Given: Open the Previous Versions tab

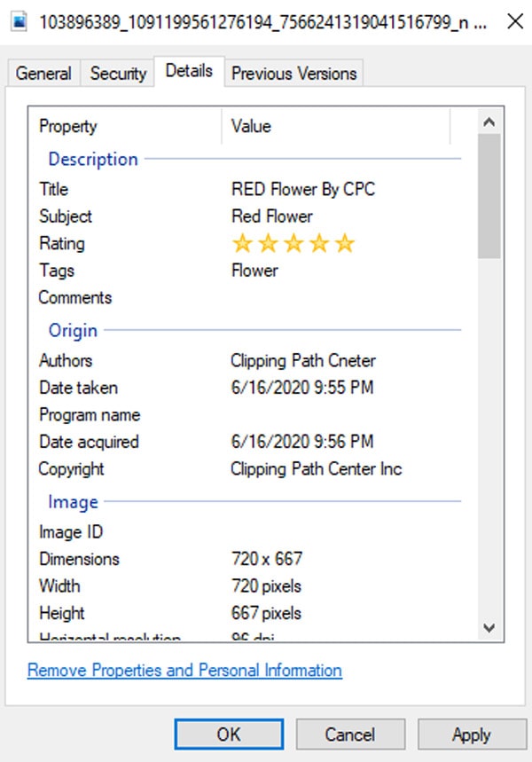Looking at the screenshot, I should pyautogui.click(x=293, y=74).
